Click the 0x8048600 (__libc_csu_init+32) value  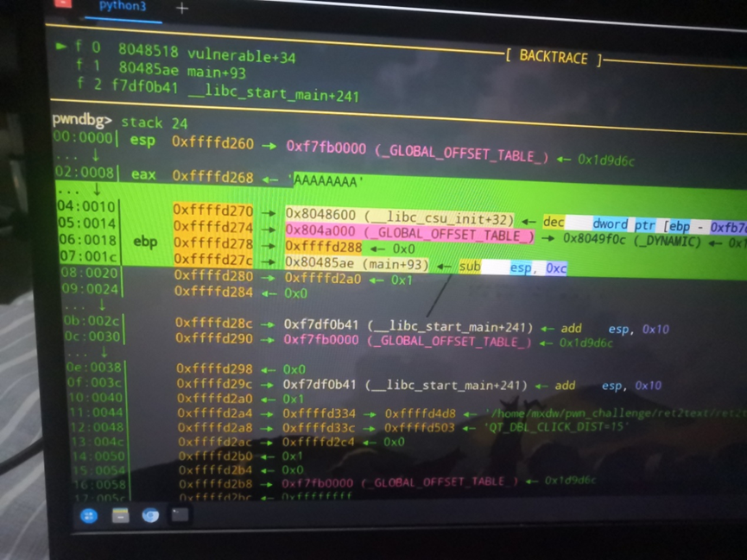coord(399,220)
